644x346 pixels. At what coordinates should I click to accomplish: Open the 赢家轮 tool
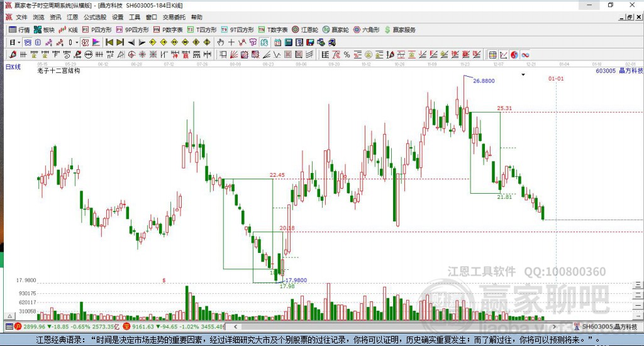click(336, 30)
